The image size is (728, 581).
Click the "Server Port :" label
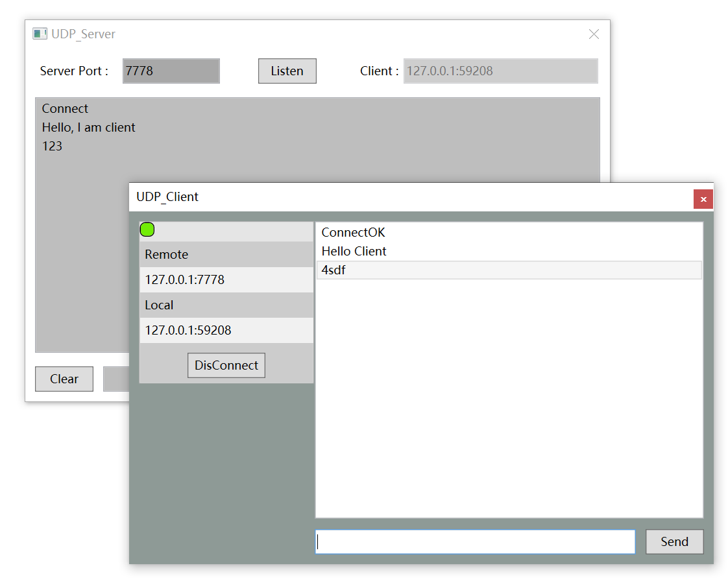[74, 71]
